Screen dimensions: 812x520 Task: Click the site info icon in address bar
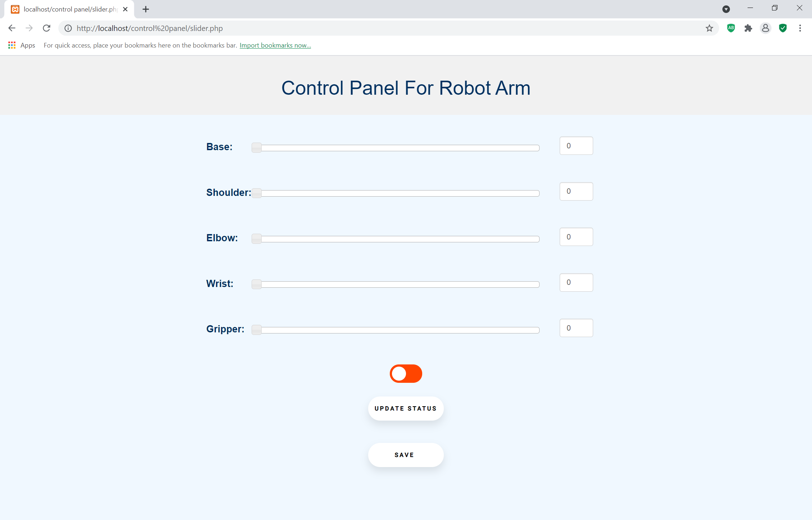[68, 28]
